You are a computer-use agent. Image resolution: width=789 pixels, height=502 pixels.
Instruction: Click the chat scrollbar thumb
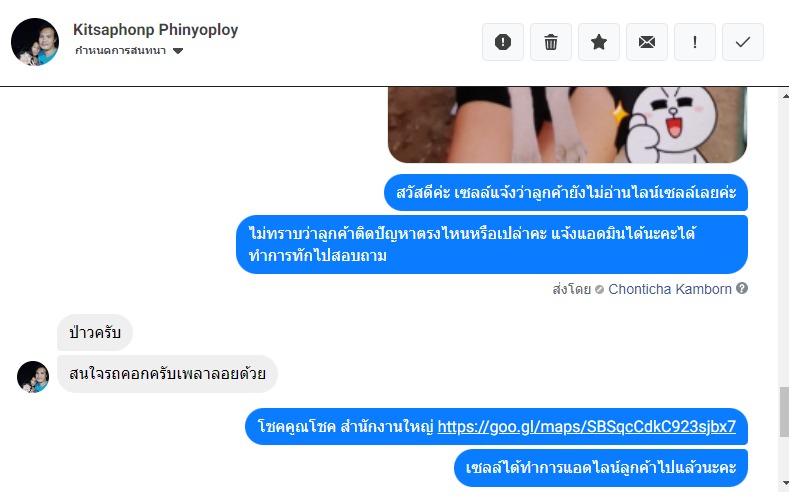(784, 411)
